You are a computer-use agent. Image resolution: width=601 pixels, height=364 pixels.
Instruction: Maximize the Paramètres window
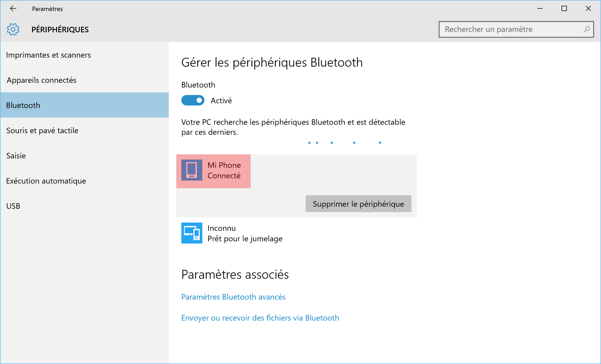564,9
